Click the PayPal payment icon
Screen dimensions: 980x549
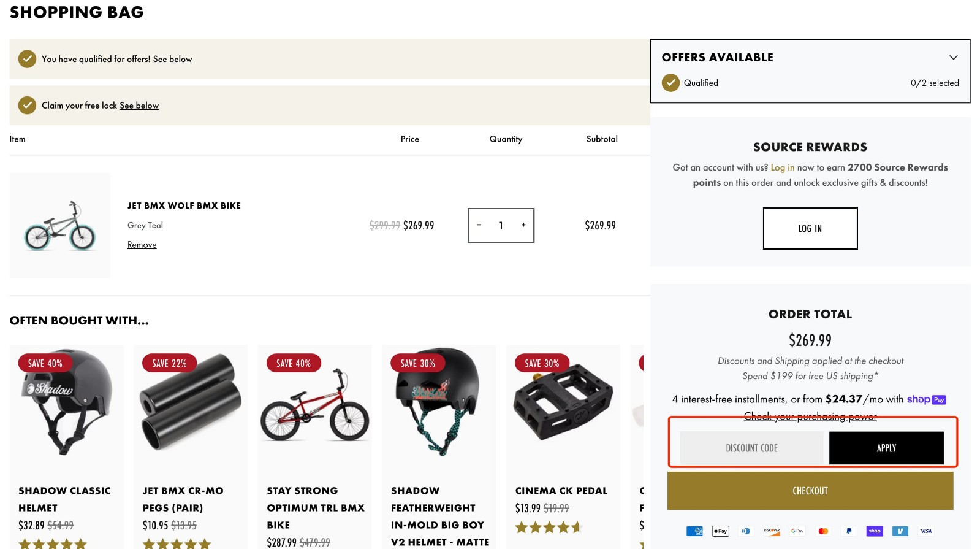point(849,531)
